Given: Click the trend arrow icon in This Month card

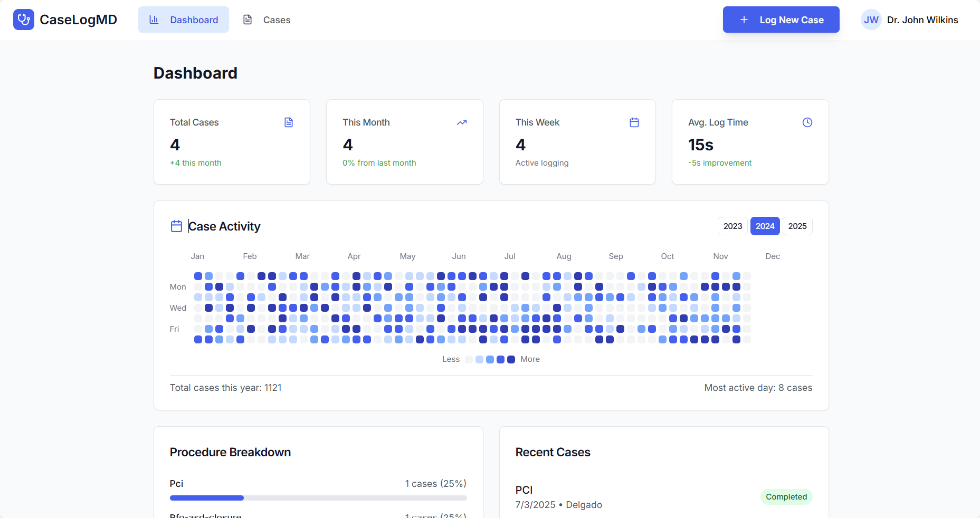Looking at the screenshot, I should [x=462, y=122].
